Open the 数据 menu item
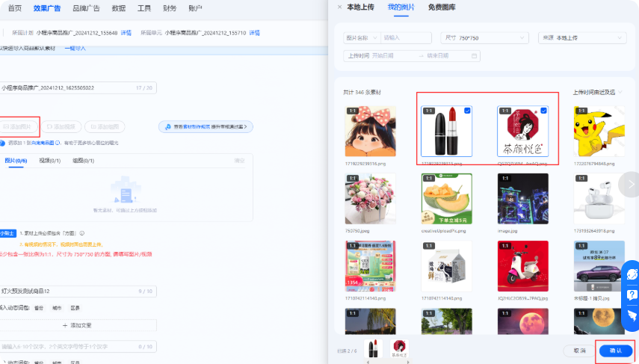639x364 pixels. (x=119, y=8)
